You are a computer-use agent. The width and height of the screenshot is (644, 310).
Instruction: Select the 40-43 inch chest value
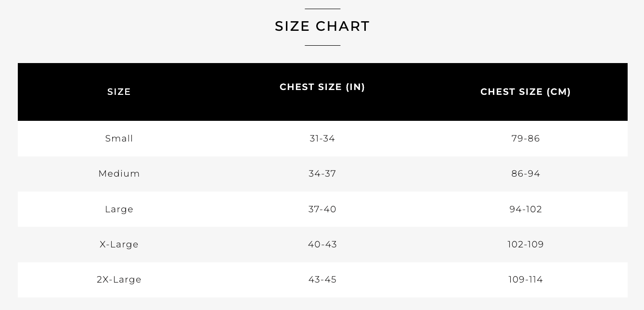322,245
